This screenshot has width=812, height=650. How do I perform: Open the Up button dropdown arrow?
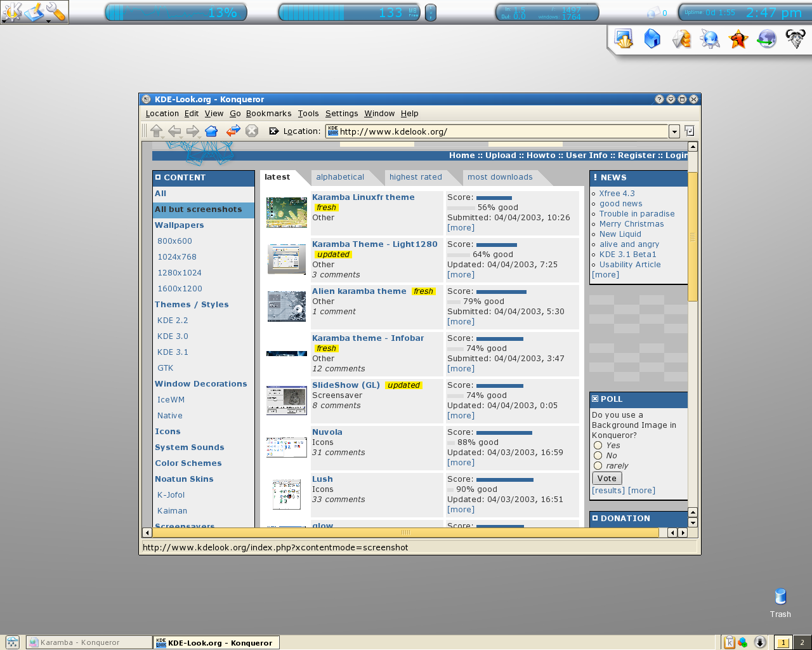pyautogui.click(x=163, y=136)
